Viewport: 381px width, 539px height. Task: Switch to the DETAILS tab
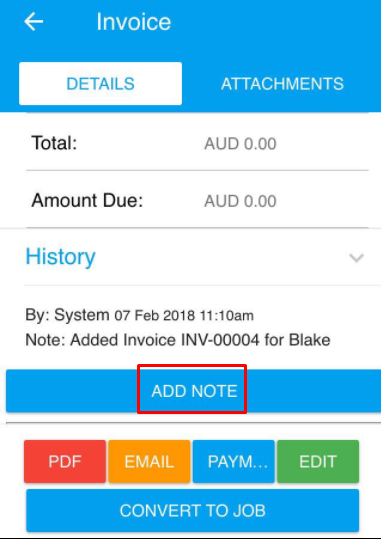click(100, 84)
